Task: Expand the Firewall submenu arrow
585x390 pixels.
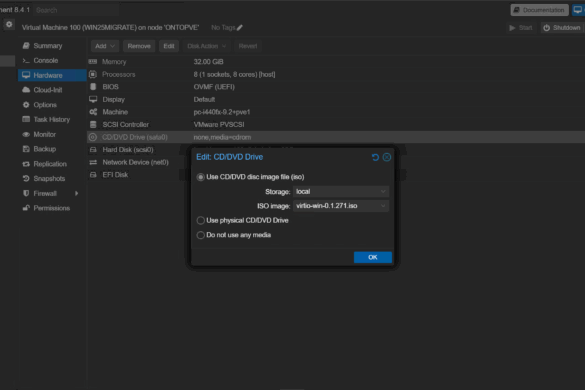Action: pos(76,193)
